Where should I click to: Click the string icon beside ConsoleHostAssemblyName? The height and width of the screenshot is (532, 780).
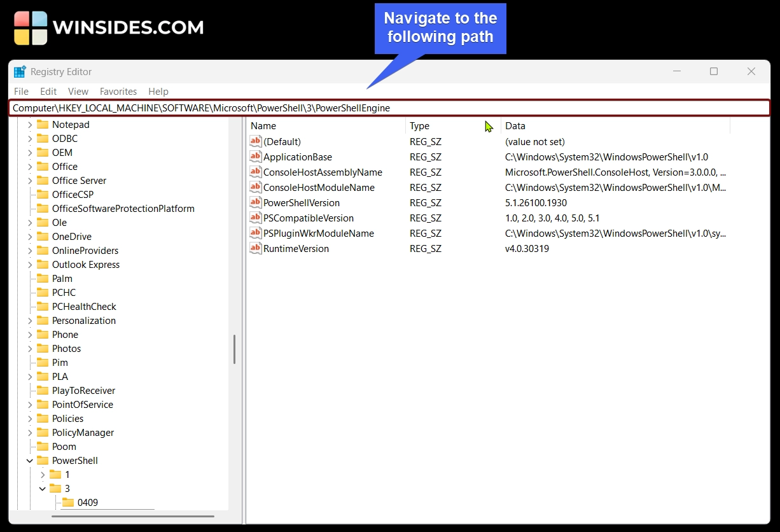pos(256,172)
